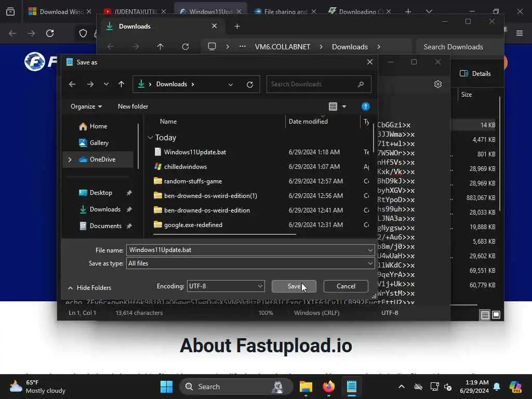Open new tab in browser
This screenshot has height=399, width=532.
pyautogui.click(x=408, y=11)
